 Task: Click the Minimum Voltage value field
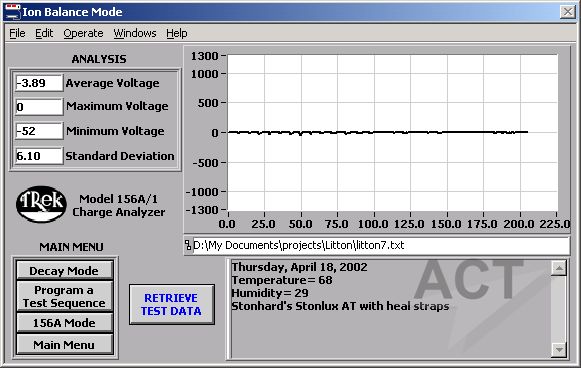pos(39,131)
